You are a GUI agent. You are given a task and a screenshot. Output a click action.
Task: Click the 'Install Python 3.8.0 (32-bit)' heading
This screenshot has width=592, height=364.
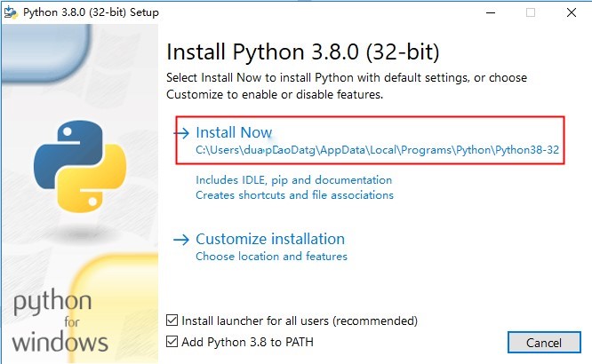pos(303,51)
